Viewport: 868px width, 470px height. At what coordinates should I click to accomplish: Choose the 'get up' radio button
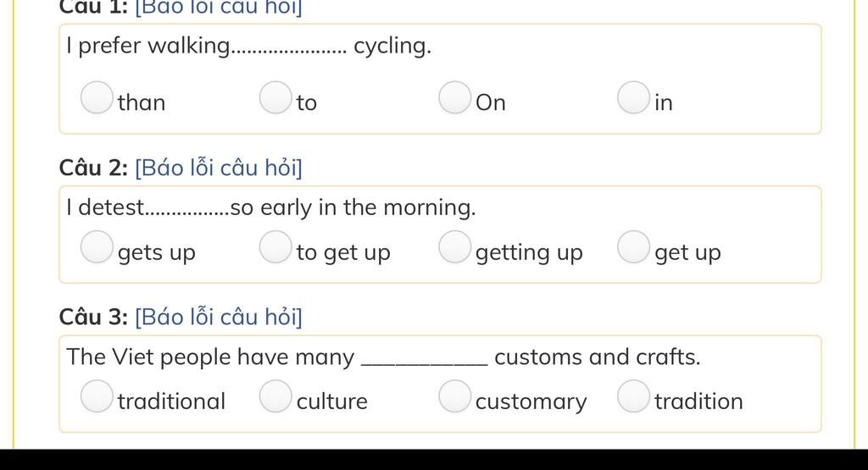pos(634,247)
